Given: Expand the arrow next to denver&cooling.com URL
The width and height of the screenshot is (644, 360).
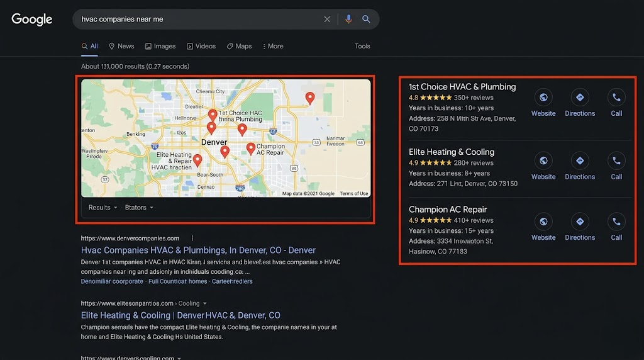Looking at the screenshot, I should pos(179,358).
